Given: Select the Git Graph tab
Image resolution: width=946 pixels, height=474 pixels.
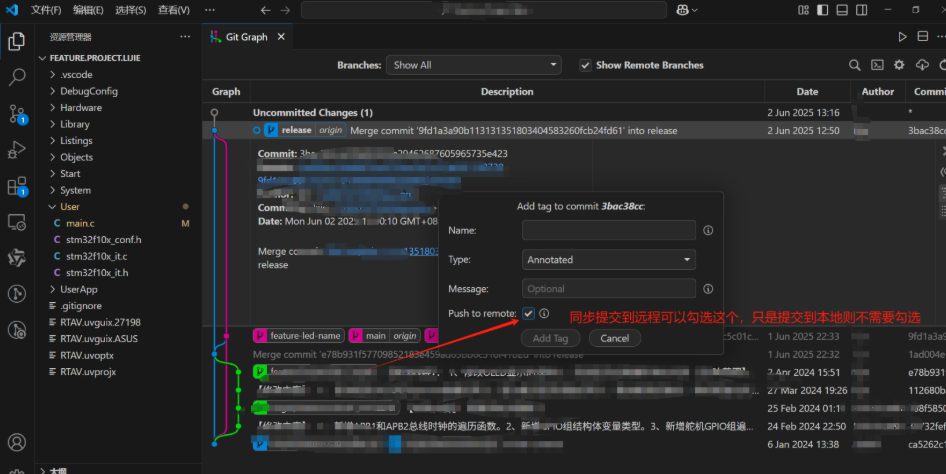Looking at the screenshot, I should point(247,37).
